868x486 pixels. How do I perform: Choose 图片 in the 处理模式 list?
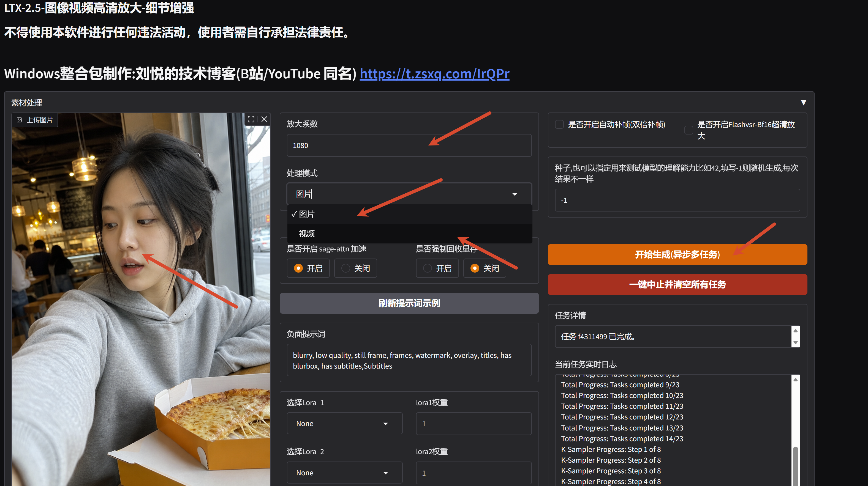click(x=409, y=214)
